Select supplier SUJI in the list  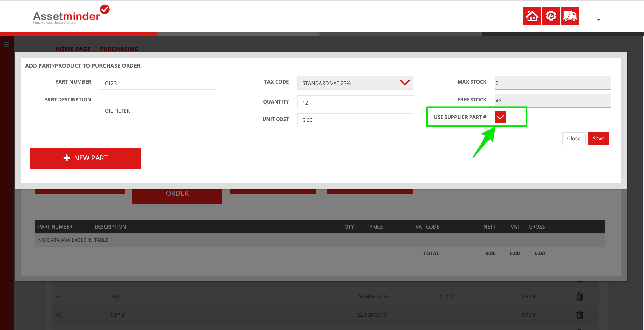pyautogui.click(x=115, y=296)
